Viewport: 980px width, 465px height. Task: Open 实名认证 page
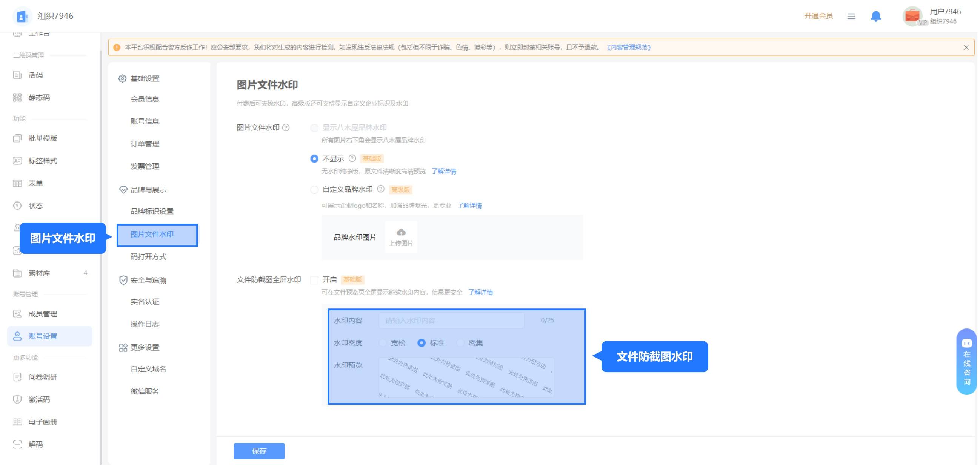145,301
